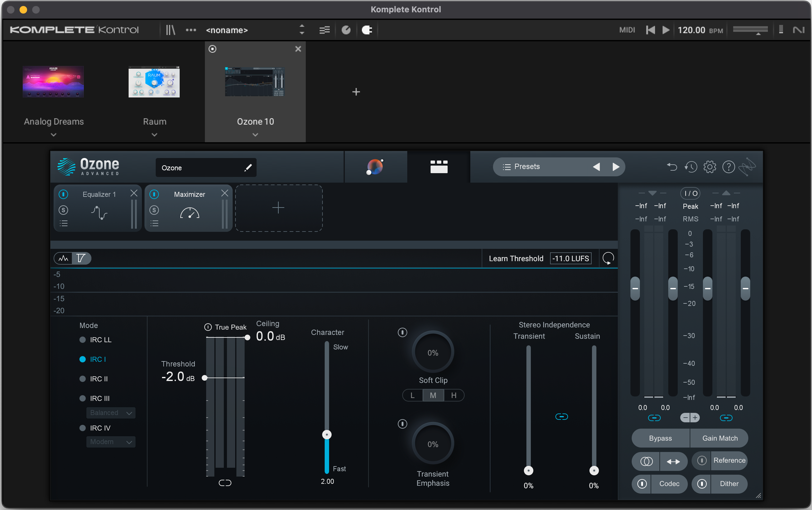Open the Ozone undo history clock icon

[691, 167]
